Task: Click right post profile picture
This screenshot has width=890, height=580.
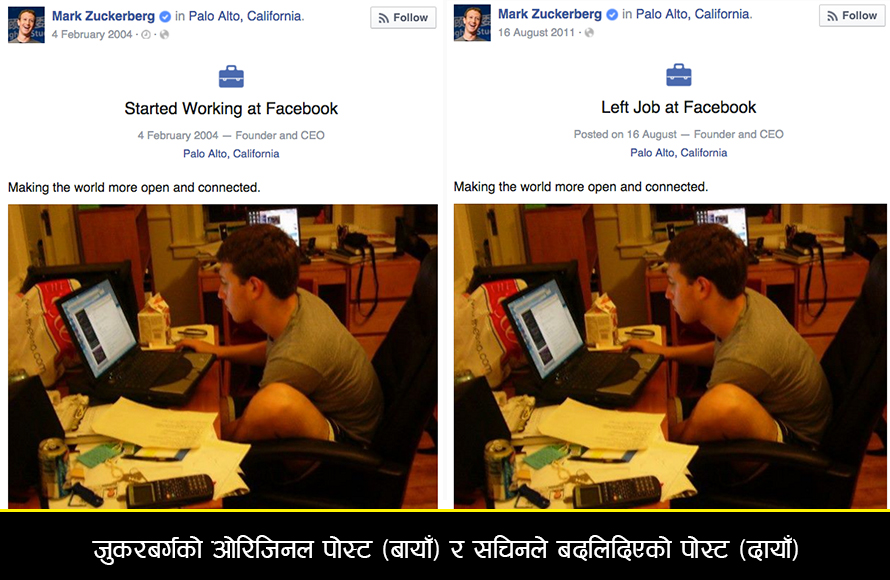Action: pyautogui.click(x=472, y=23)
